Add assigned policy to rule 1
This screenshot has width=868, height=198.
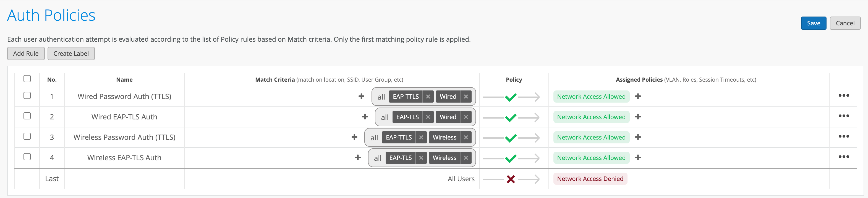click(x=637, y=97)
